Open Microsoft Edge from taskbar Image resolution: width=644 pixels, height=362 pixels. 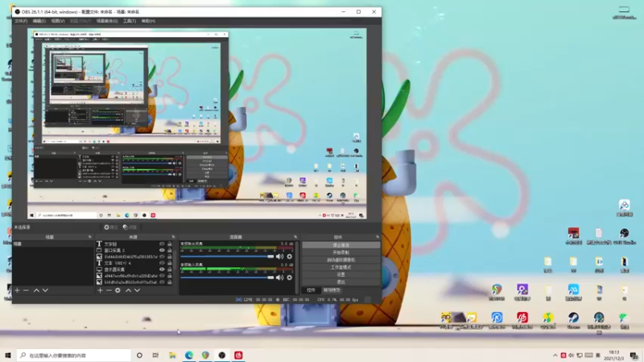pos(189,356)
